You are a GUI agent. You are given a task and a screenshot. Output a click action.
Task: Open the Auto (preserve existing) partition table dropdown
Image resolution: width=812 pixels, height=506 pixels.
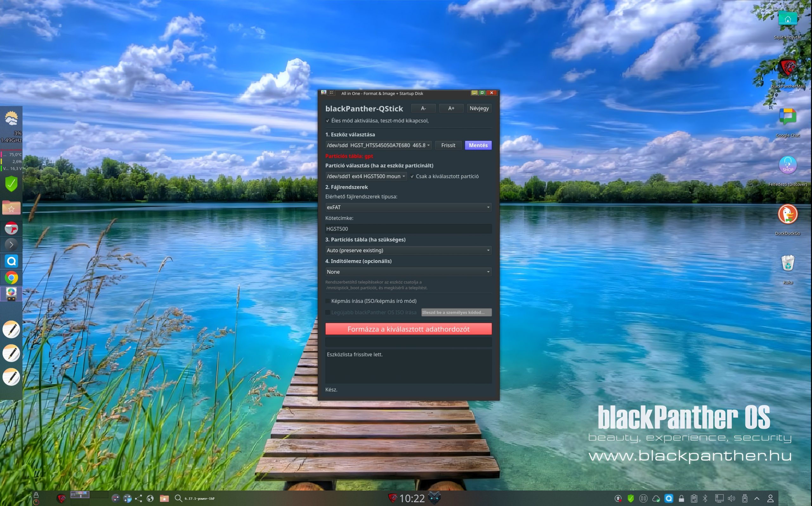coord(408,250)
